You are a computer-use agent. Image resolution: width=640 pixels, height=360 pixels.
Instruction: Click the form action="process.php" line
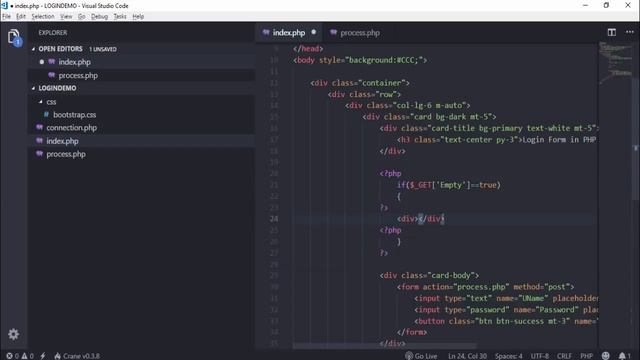pyautogui.click(x=485, y=287)
